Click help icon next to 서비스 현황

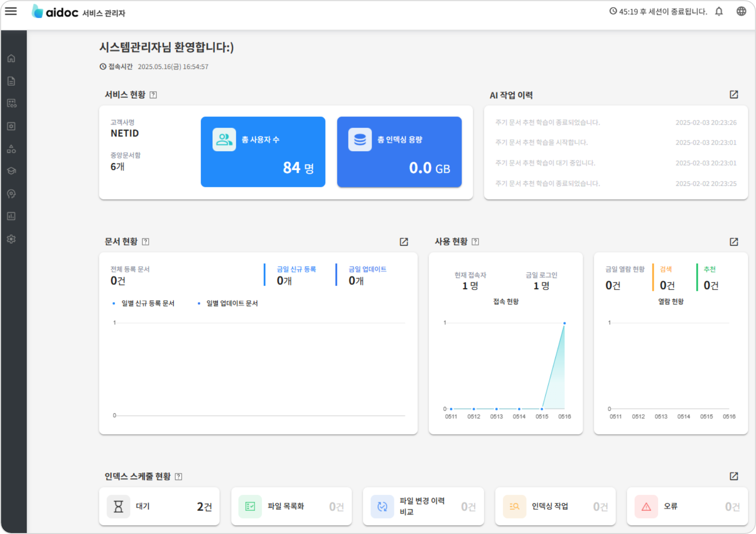pyautogui.click(x=153, y=95)
